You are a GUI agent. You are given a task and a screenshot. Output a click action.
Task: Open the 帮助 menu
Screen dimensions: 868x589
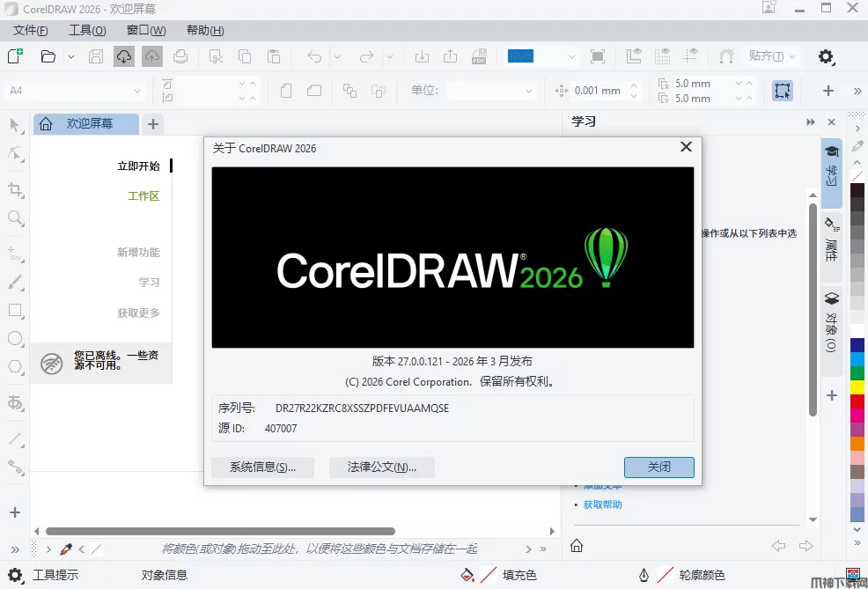tap(205, 30)
